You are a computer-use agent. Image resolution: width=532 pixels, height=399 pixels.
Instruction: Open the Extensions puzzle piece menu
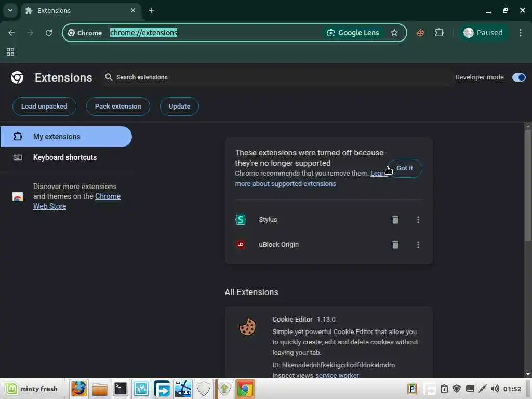coord(440,33)
